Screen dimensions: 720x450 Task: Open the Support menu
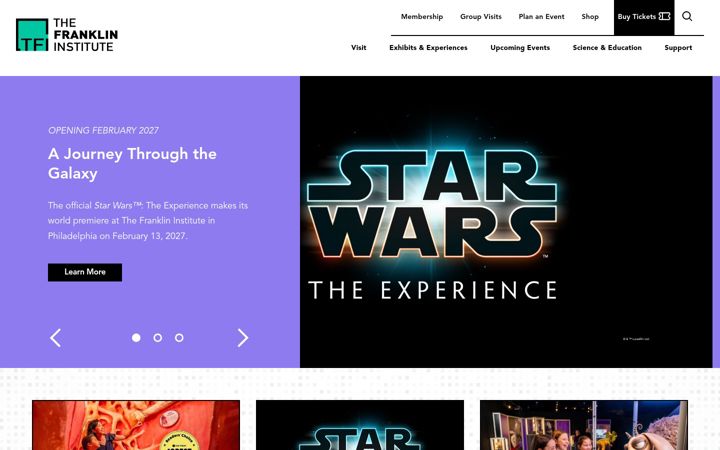coord(678,48)
